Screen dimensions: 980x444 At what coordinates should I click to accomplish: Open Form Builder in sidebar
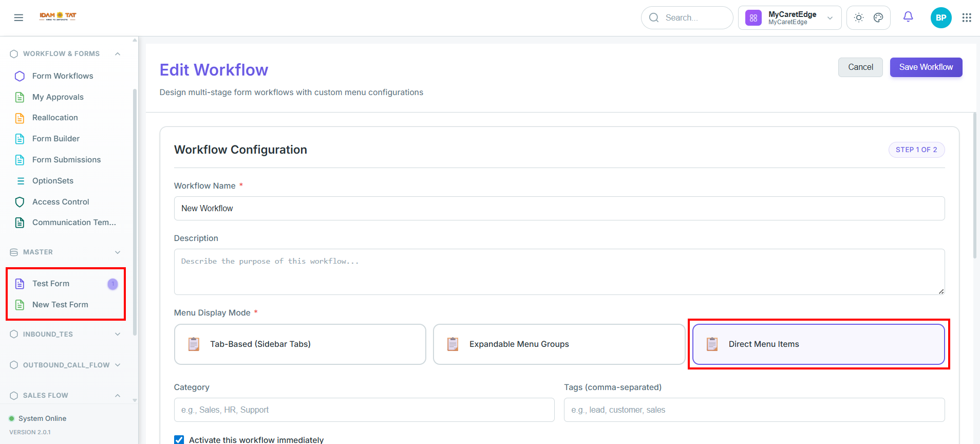click(56, 139)
